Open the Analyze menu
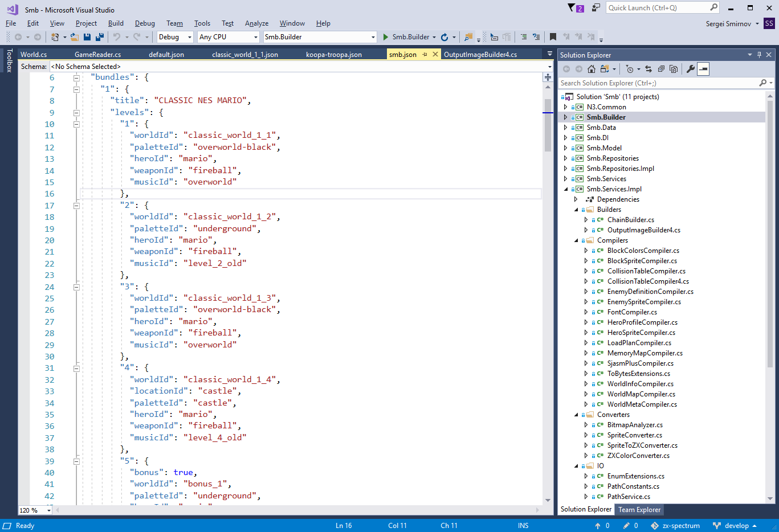 (x=256, y=23)
